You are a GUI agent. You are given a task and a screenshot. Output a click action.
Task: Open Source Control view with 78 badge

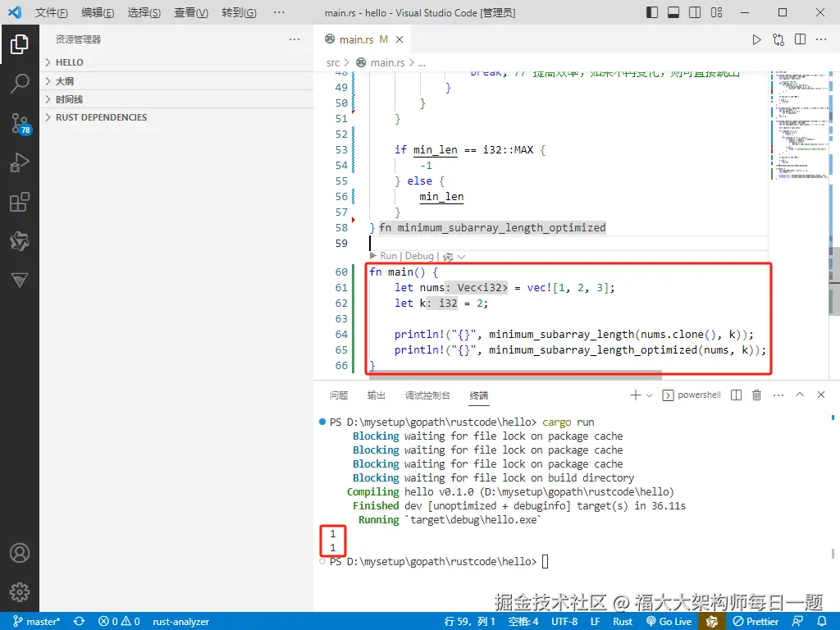click(21, 123)
